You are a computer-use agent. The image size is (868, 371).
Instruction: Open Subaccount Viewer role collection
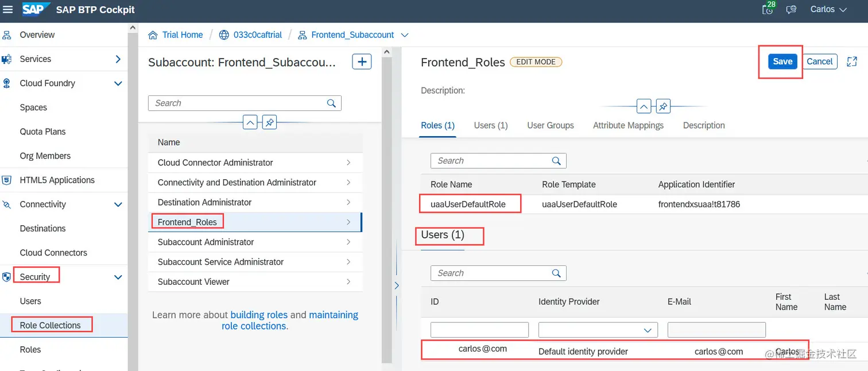click(x=255, y=281)
